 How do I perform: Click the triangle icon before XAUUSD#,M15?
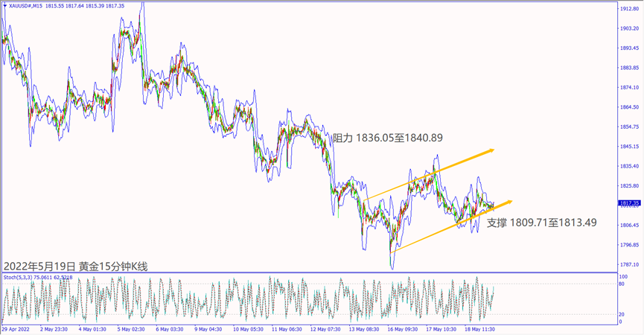click(x=4, y=5)
